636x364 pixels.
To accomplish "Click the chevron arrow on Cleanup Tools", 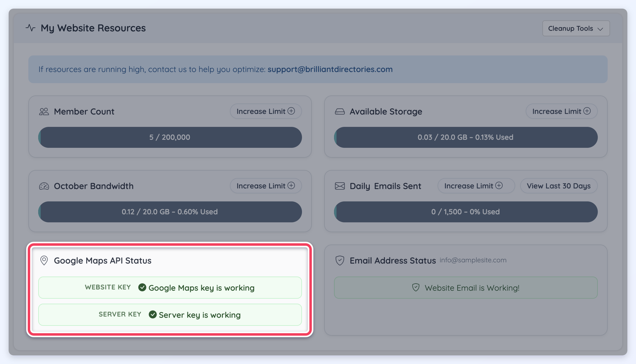I will pos(600,29).
